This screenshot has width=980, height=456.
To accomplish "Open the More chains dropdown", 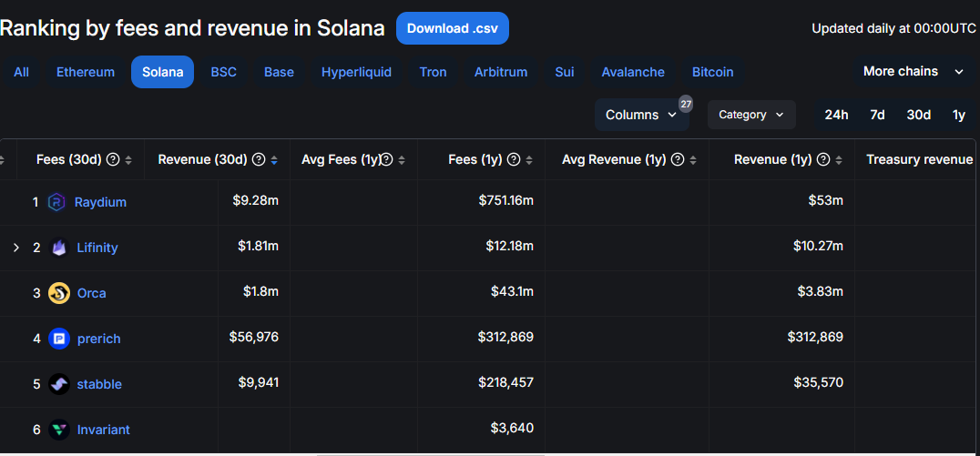I will [913, 72].
